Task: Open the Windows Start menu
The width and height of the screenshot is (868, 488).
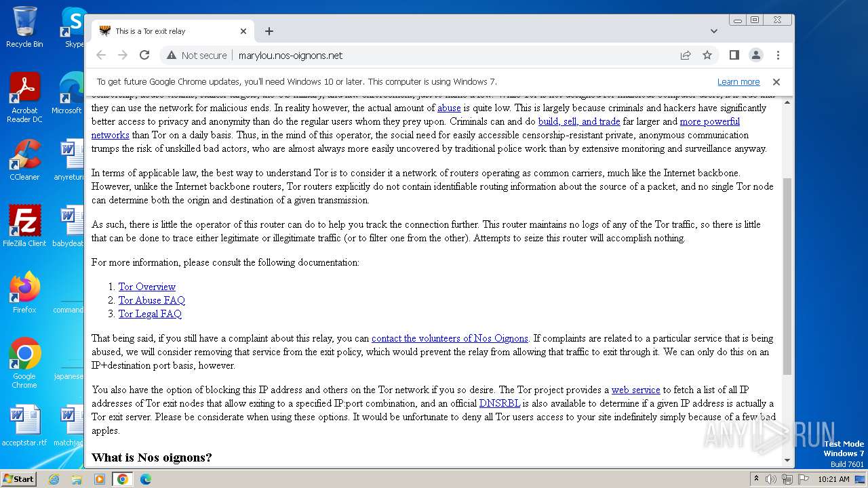Action: [x=18, y=479]
